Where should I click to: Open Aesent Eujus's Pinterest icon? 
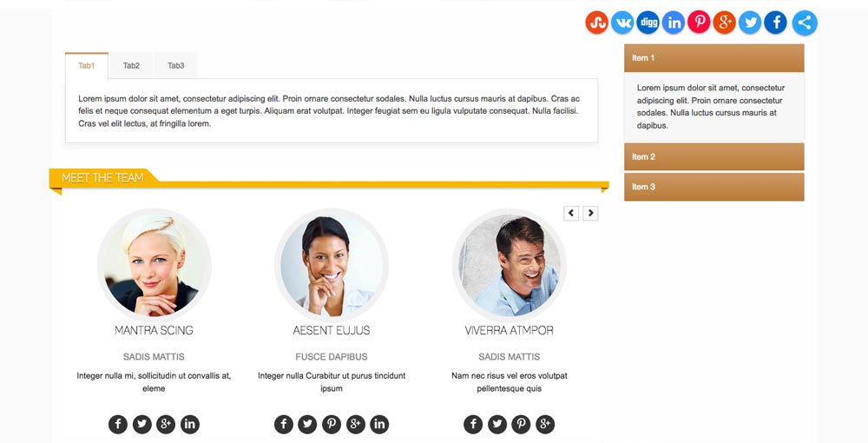tap(331, 424)
